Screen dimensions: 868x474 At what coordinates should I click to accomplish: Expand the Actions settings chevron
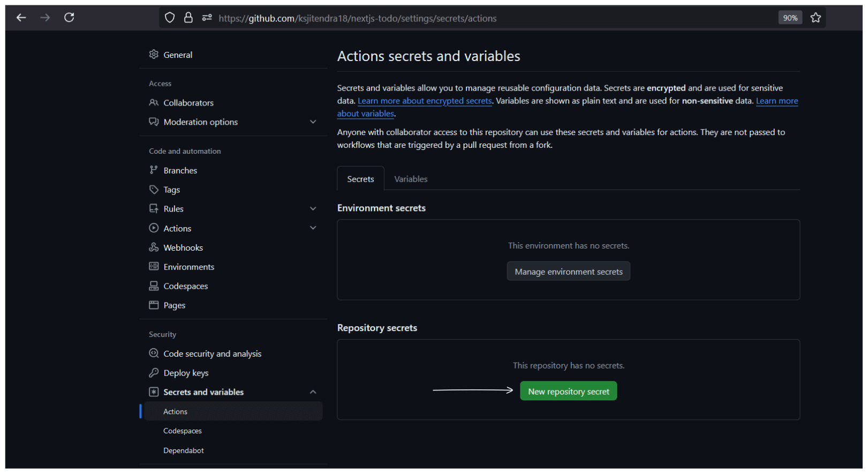[x=313, y=228]
